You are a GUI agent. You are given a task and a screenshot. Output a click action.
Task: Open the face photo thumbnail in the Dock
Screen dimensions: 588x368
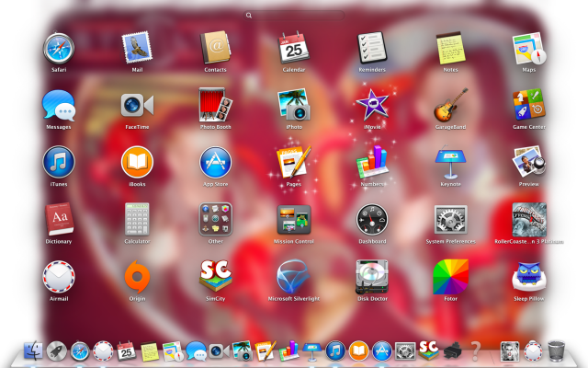coord(510,351)
